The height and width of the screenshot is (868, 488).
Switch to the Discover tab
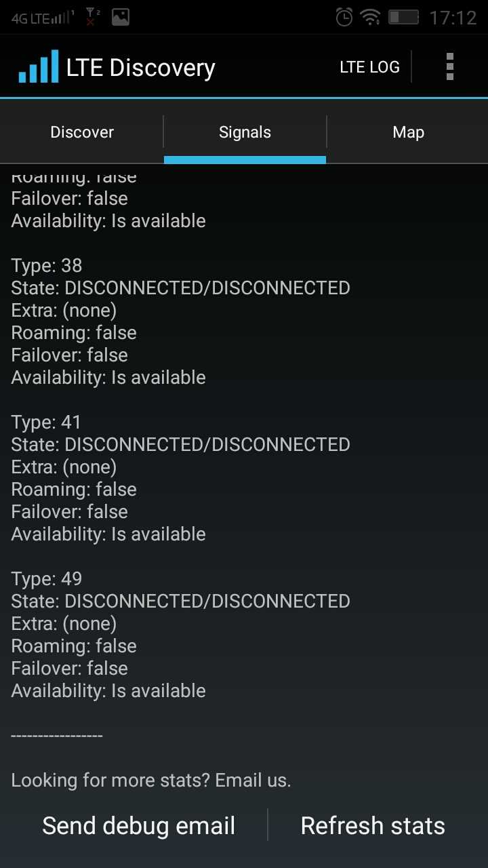click(82, 132)
